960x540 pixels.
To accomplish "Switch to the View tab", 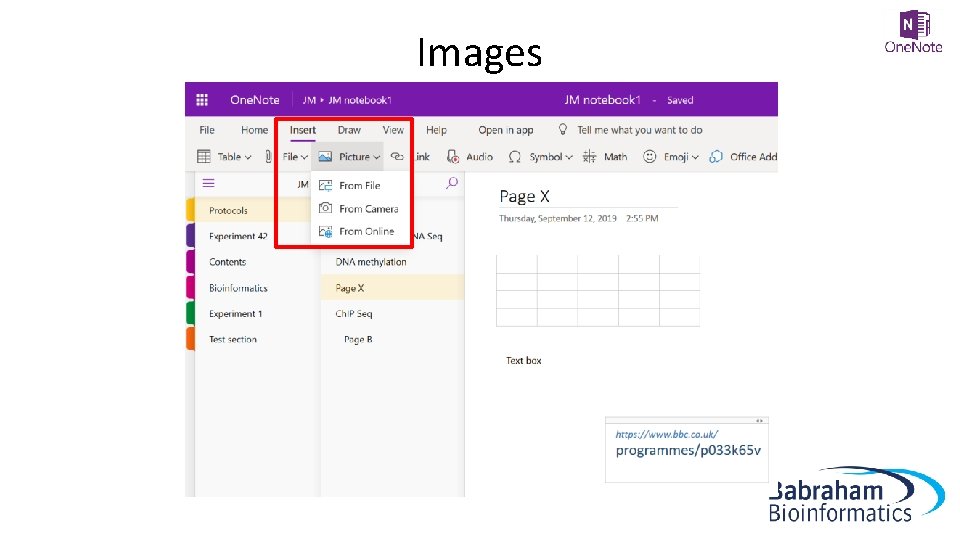I will (x=393, y=130).
